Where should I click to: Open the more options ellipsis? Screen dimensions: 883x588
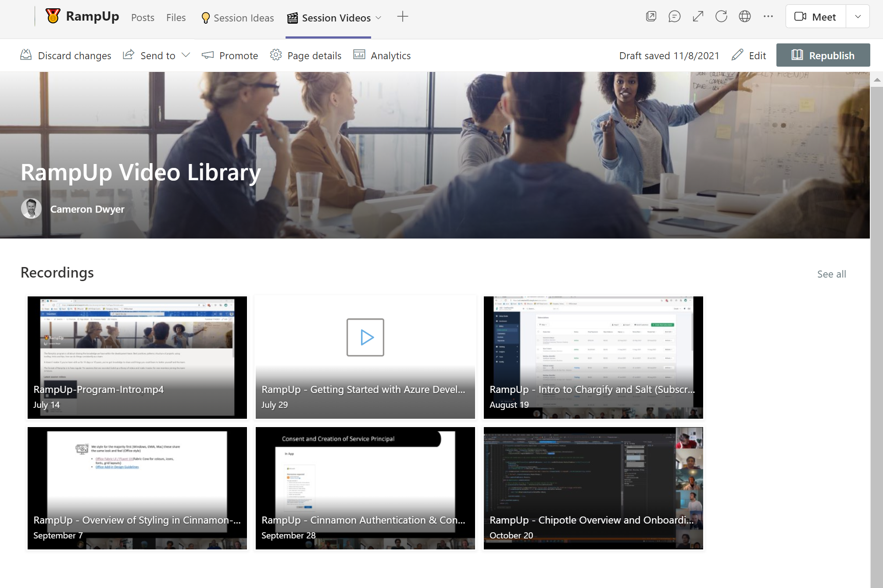point(768,17)
